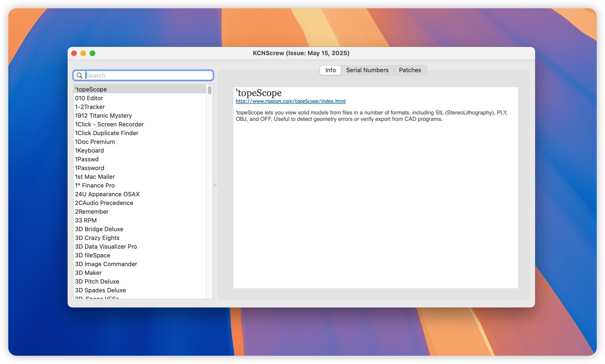Switch to the Patches tab
This screenshot has width=605, height=364.
410,70
